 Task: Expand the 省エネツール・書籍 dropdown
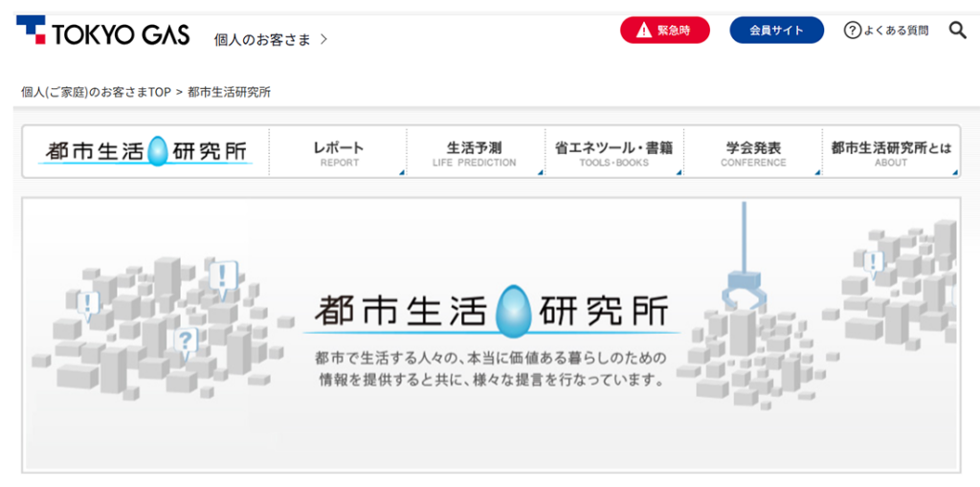click(x=613, y=153)
